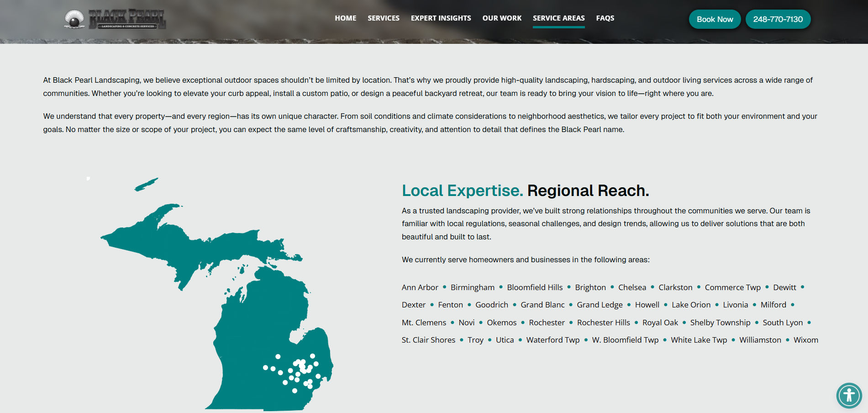Click Utica in the areas list
868x413 pixels.
click(x=505, y=340)
